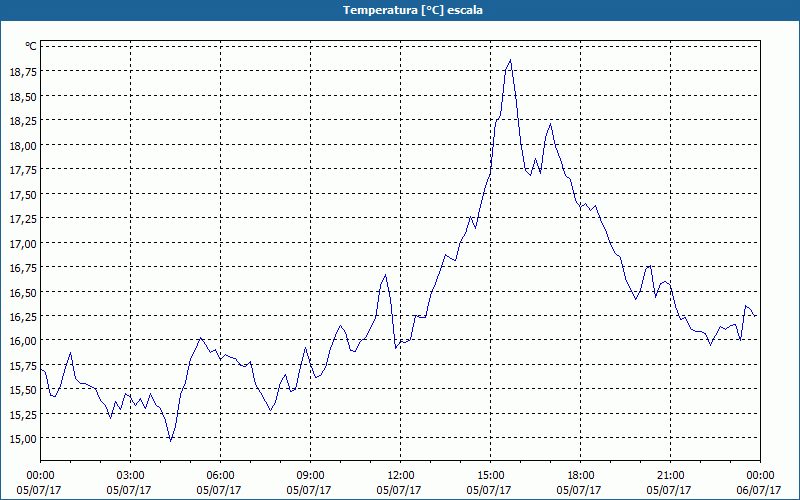800x500 pixels.
Task: Select the 18,50 y-axis value
Action: (x=23, y=96)
